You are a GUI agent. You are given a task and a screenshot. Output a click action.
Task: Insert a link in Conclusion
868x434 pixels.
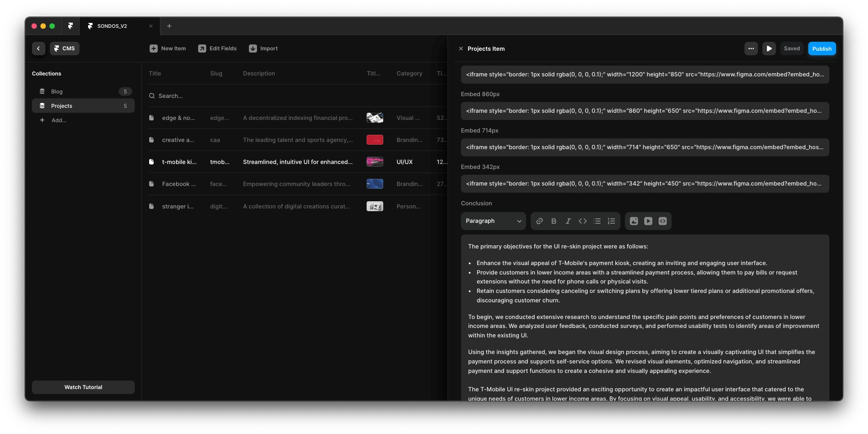tap(540, 221)
